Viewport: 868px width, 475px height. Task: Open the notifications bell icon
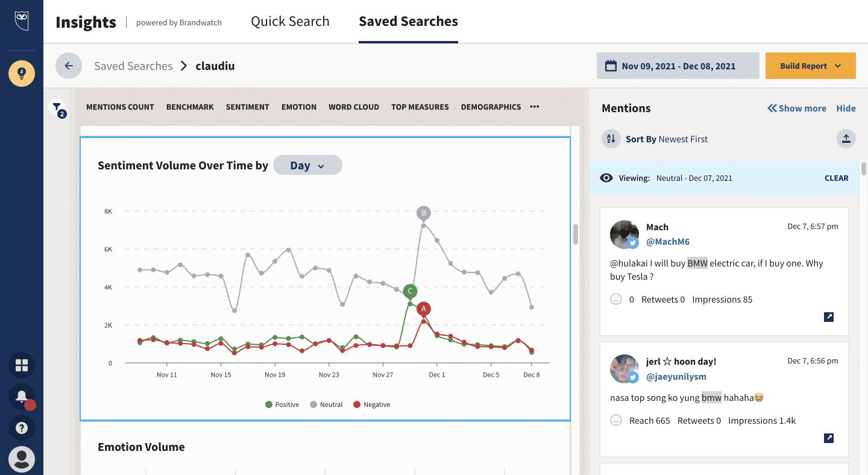tap(22, 397)
